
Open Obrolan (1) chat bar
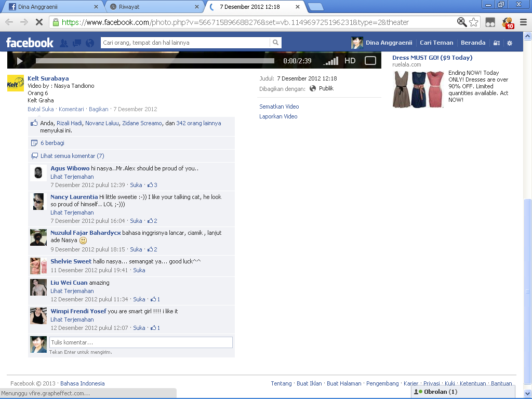(463, 392)
